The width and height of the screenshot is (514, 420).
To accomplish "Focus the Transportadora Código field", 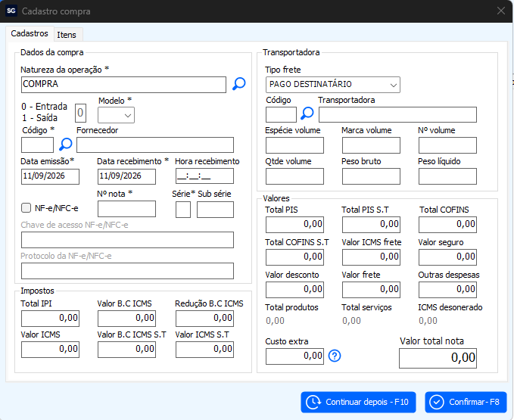I will [x=281, y=115].
